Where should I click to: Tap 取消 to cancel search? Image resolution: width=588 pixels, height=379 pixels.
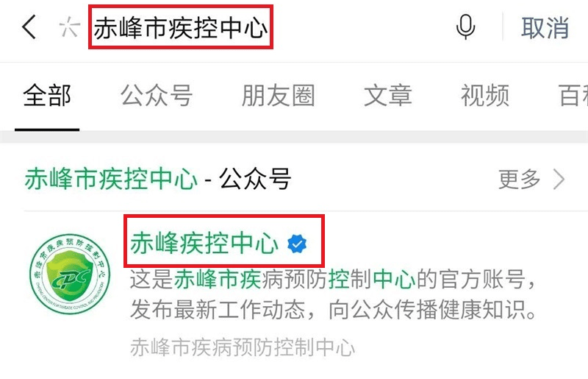(545, 27)
